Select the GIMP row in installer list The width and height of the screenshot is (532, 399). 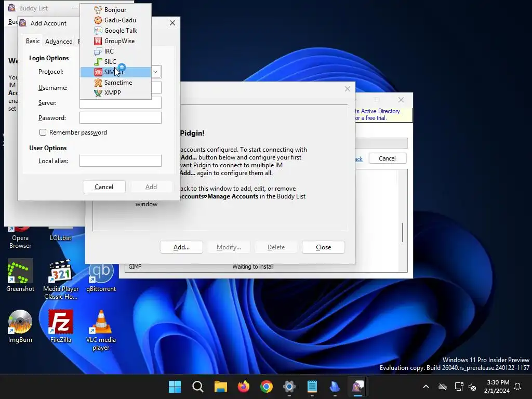click(x=261, y=267)
